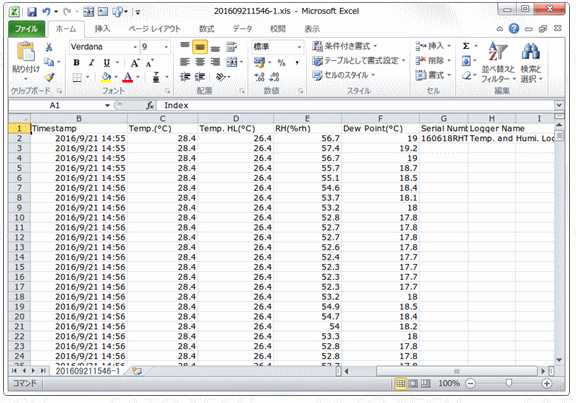Switch to the 数式 tab

tap(206, 29)
